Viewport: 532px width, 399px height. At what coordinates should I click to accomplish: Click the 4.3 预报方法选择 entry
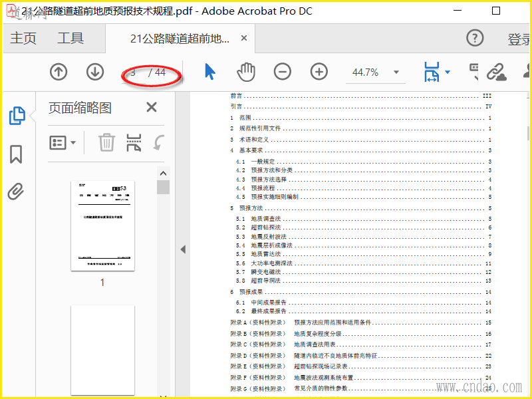point(364,180)
